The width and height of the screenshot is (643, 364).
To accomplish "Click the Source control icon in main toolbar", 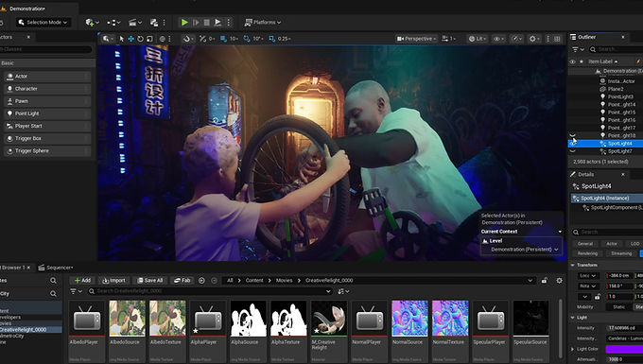I will [154, 22].
